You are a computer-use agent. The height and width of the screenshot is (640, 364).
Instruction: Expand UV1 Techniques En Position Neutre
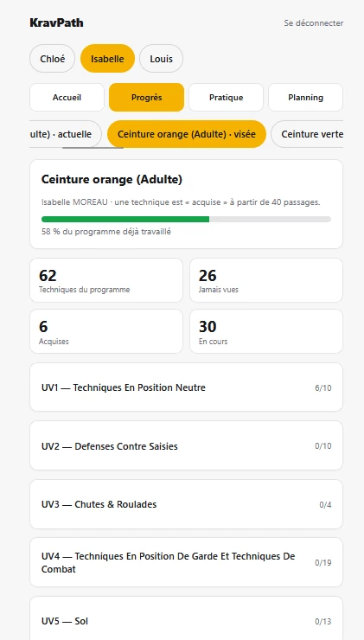pyautogui.click(x=186, y=387)
